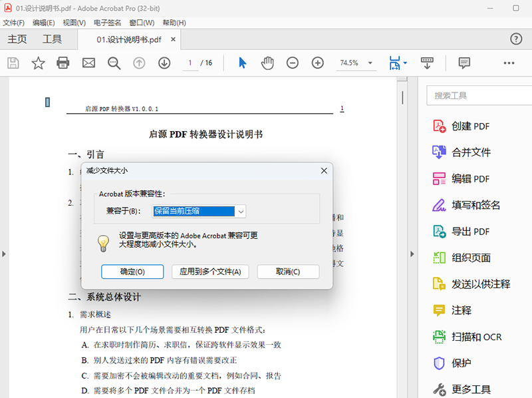Viewport: 532px width, 398px height.
Task: Open the Create PDF (创建 PDF) tool
Action: tap(462, 126)
